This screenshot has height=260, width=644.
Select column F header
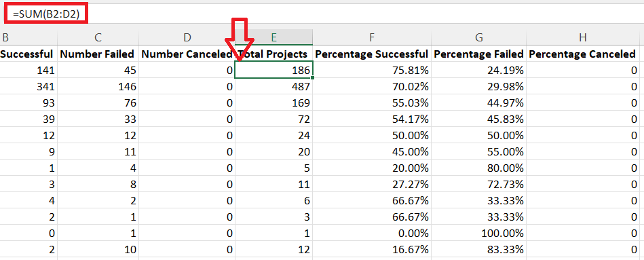(372, 37)
